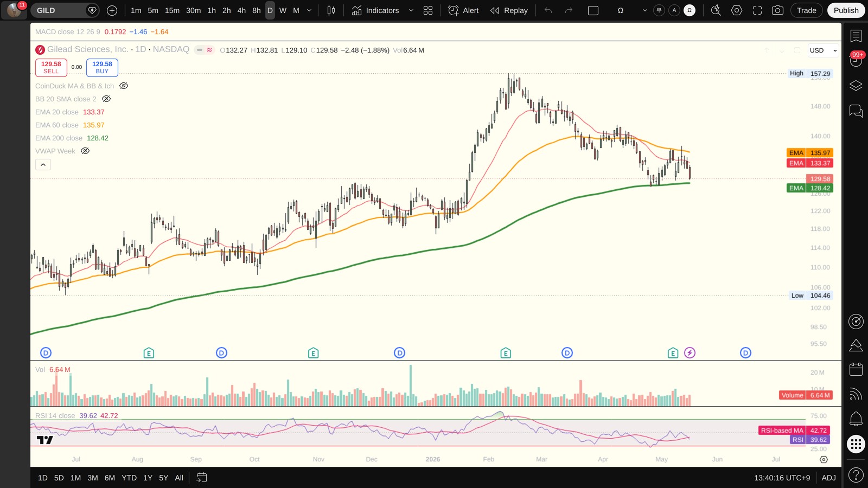868x488 pixels.
Task: Toggle the select rectangle layout checkbox
Action: coord(593,10)
